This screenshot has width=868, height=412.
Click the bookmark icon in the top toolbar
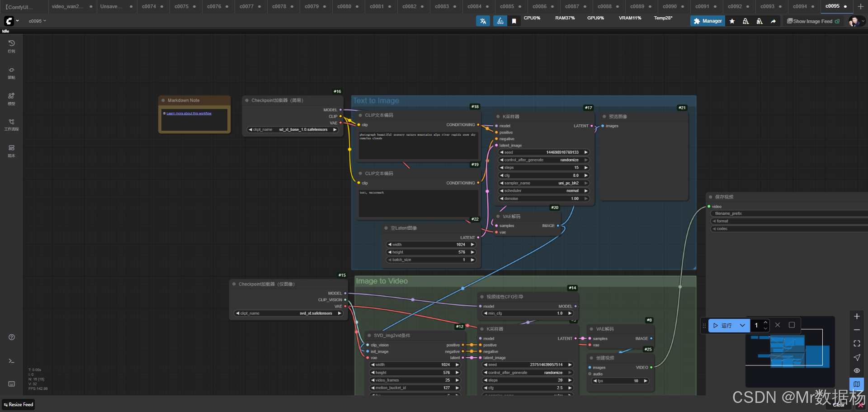pyautogui.click(x=514, y=21)
